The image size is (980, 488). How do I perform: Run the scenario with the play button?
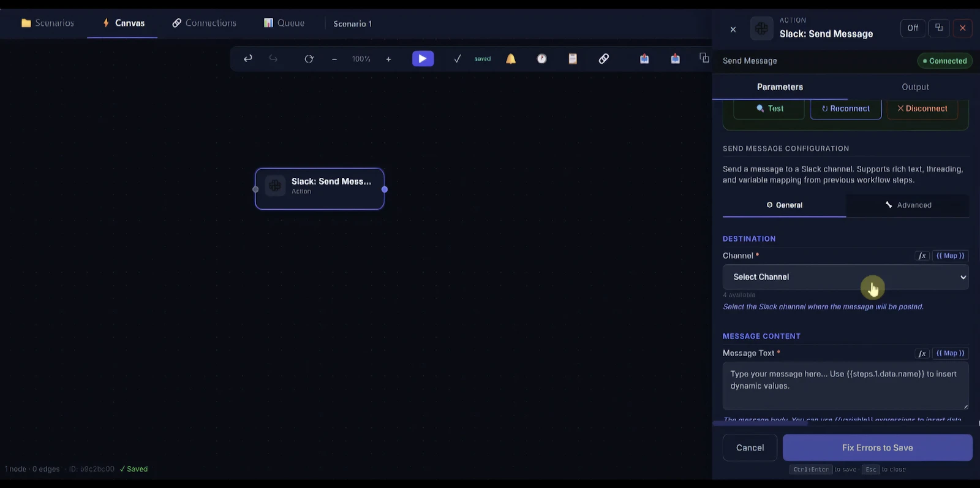(423, 59)
